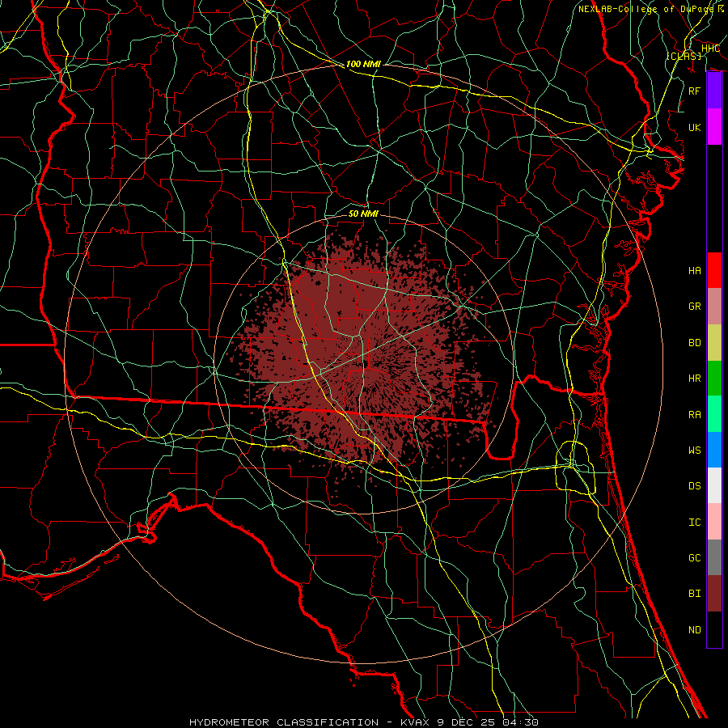Click the UK magenta legend swatch
This screenshot has height=728, width=728.
[714, 127]
